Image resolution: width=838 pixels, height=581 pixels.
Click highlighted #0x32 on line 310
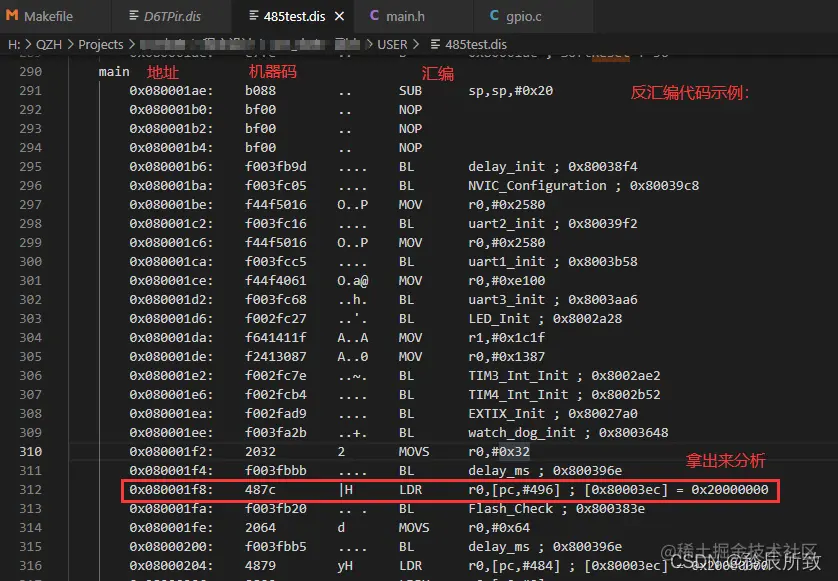pyautogui.click(x=514, y=452)
